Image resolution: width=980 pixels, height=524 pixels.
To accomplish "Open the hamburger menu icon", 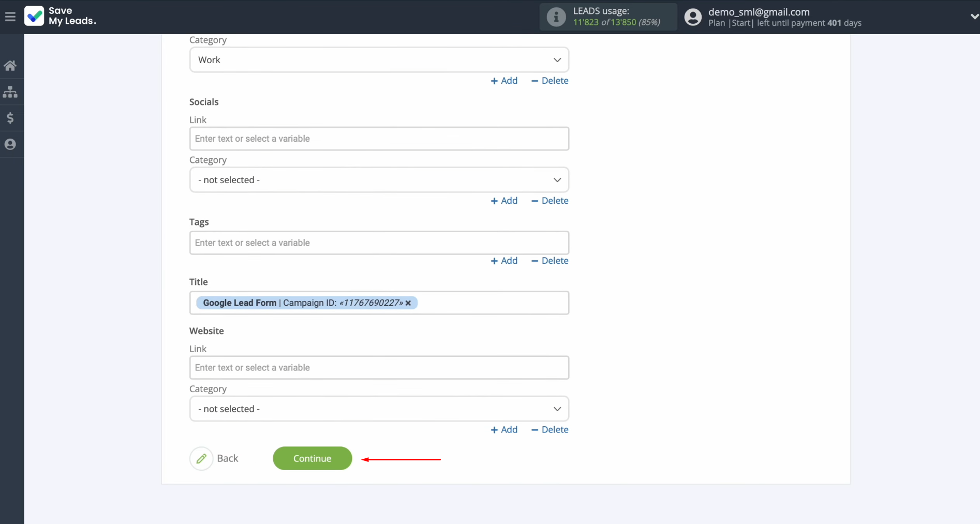I will pos(10,17).
